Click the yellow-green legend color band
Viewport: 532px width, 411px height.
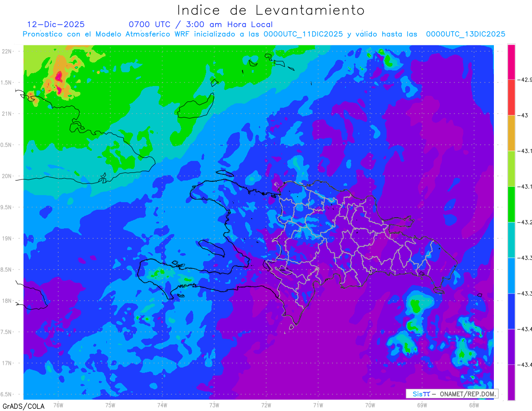click(x=511, y=168)
